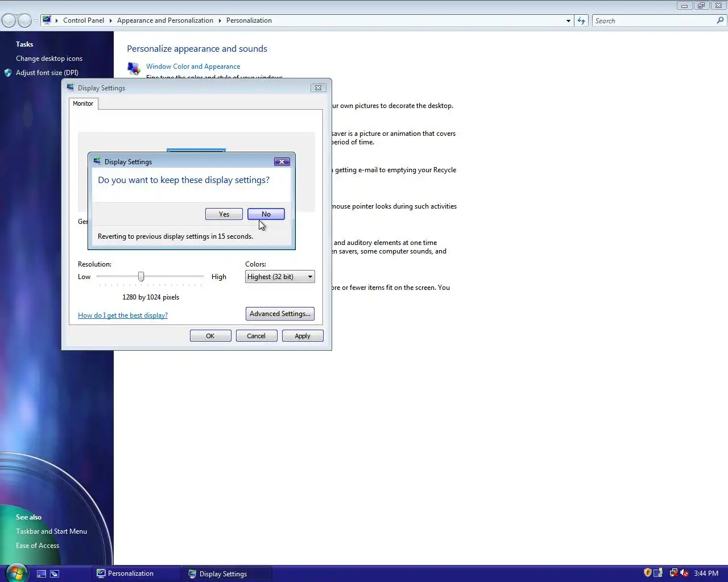The height and width of the screenshot is (582, 728).
Task: Open Advanced Settings in Display Settings
Action: click(x=280, y=314)
